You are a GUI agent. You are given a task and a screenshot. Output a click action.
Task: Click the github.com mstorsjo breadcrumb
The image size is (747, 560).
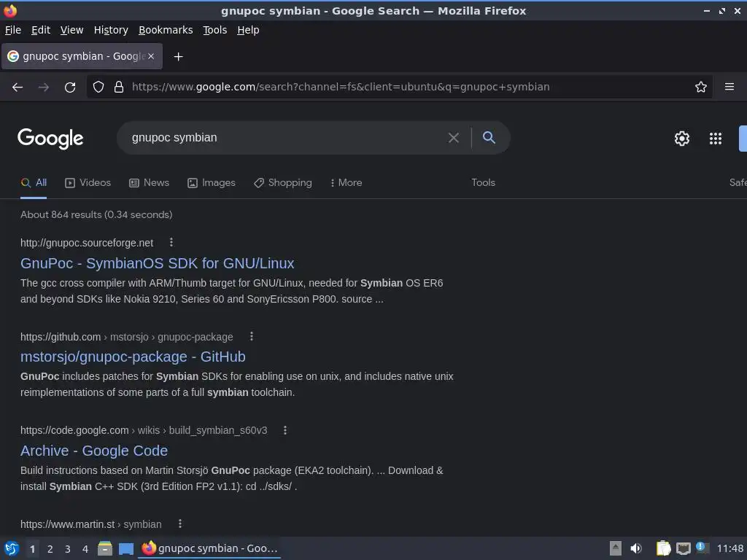tap(127, 337)
